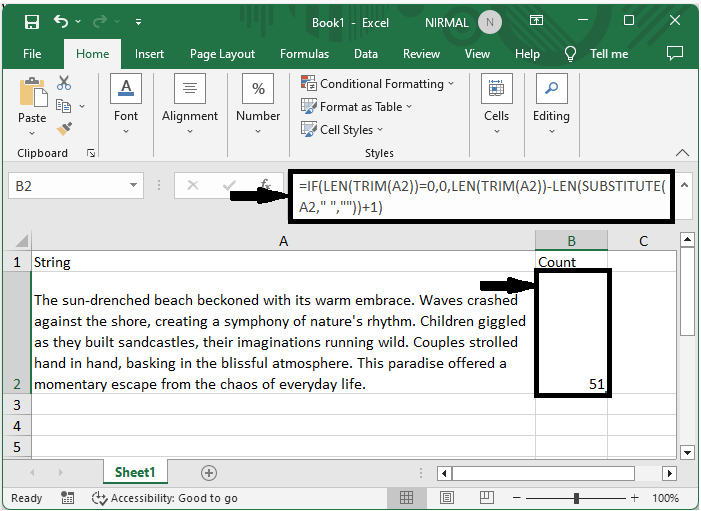The height and width of the screenshot is (511, 701).
Task: Switch to Page Break Preview icon
Action: 486,498
